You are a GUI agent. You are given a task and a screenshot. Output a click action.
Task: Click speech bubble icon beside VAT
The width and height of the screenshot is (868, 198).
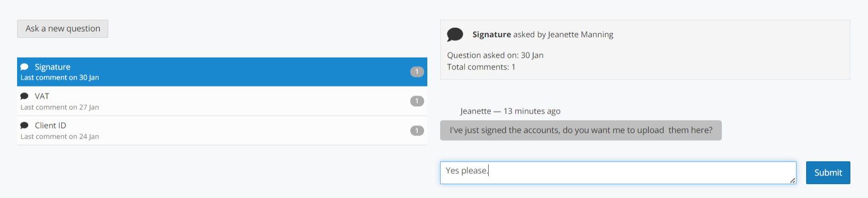(25, 96)
